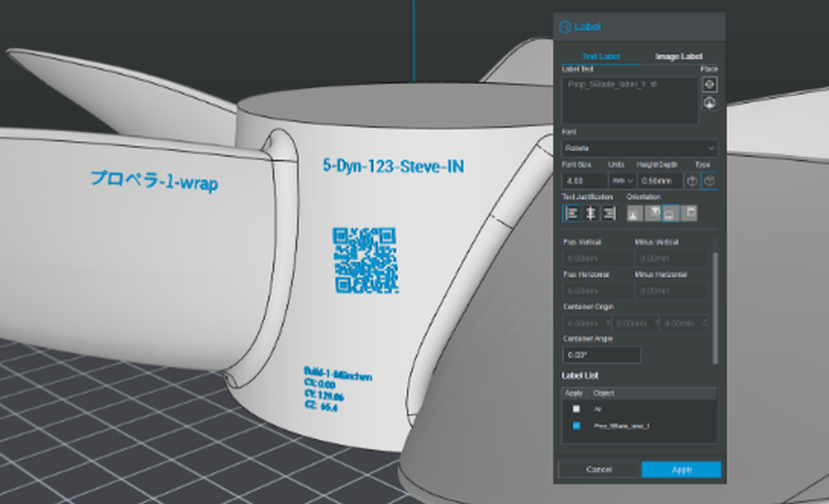The image size is (829, 504).
Task: Click the Build-1 text block on hub
Action: [337, 390]
